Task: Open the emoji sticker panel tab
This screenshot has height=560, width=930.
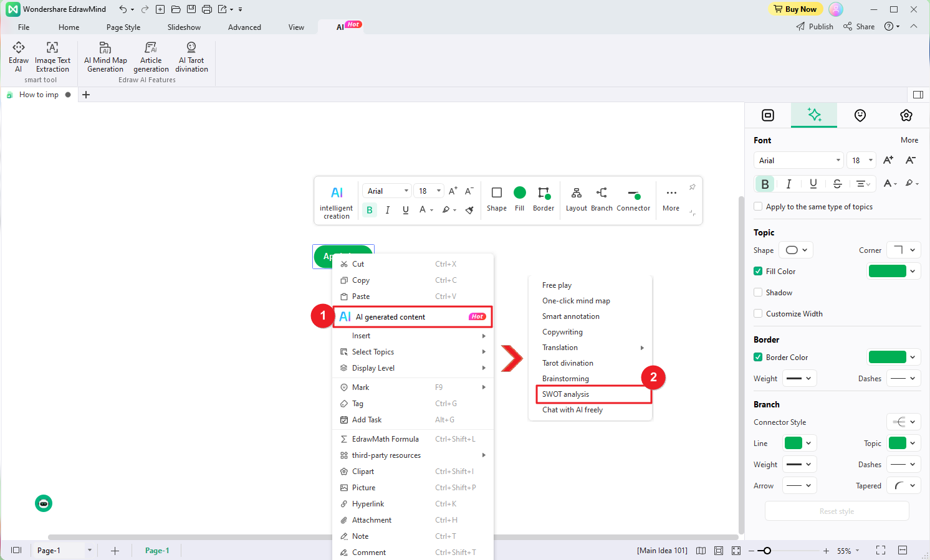Action: tap(860, 115)
